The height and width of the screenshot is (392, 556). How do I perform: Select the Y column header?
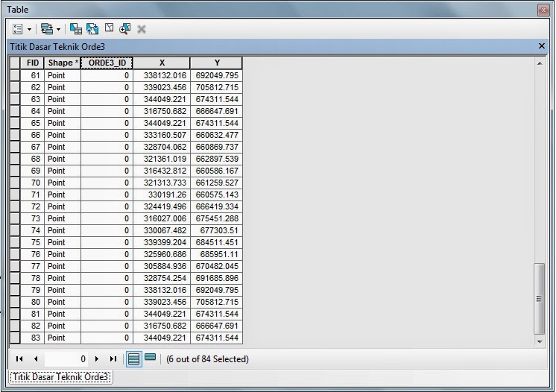tap(217, 63)
